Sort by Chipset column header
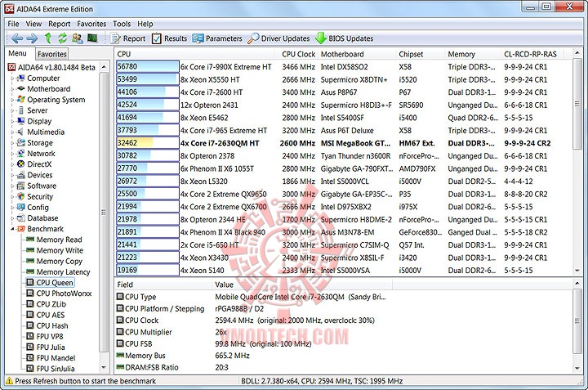This screenshot has width=588, height=390. 421,54
